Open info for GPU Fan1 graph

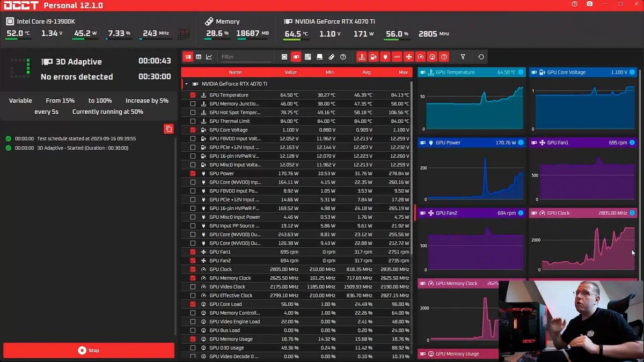pyautogui.click(x=632, y=143)
